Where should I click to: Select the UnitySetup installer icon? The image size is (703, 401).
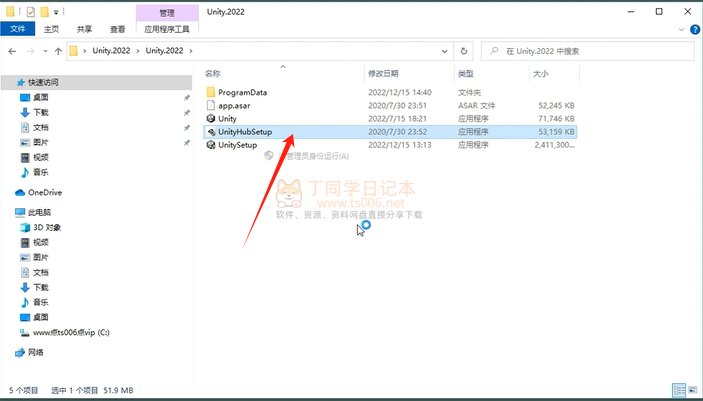click(210, 145)
